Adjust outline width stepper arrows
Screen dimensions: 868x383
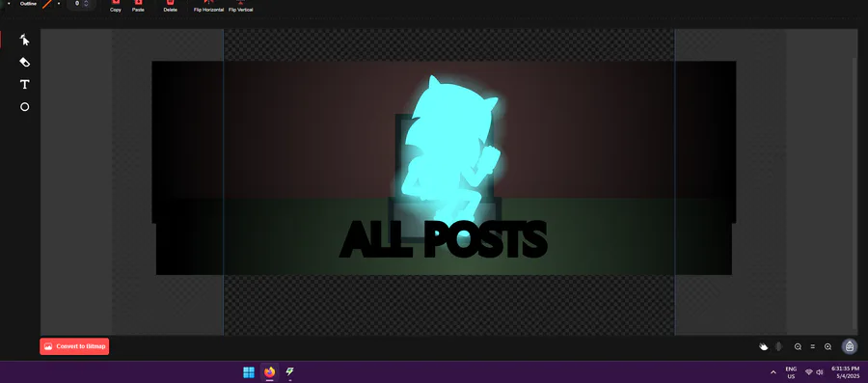[x=86, y=3]
